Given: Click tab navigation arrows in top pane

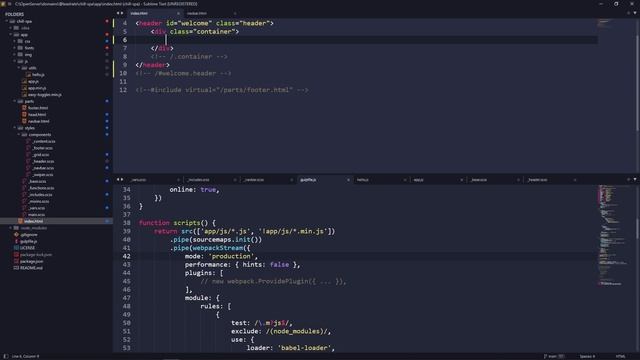Looking at the screenshot, I should click(x=120, y=13).
